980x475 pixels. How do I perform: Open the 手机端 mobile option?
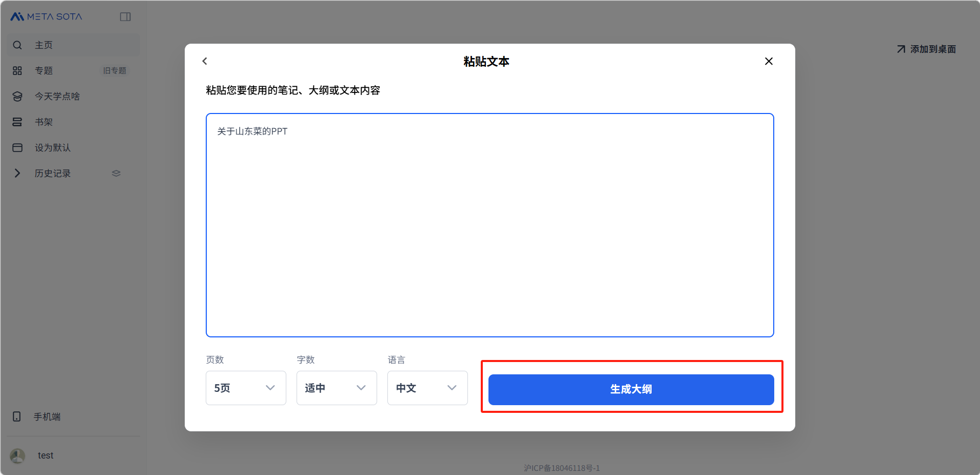pyautogui.click(x=47, y=416)
